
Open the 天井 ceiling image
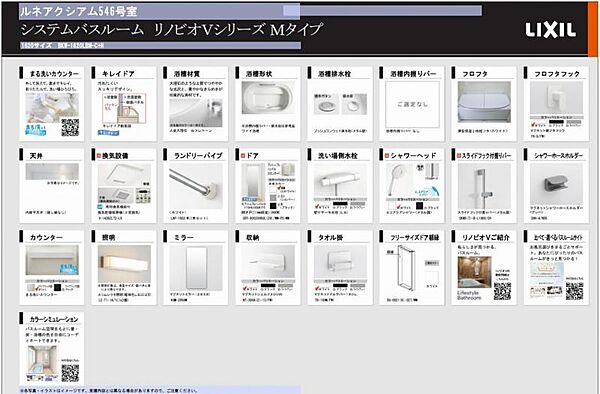52,171
